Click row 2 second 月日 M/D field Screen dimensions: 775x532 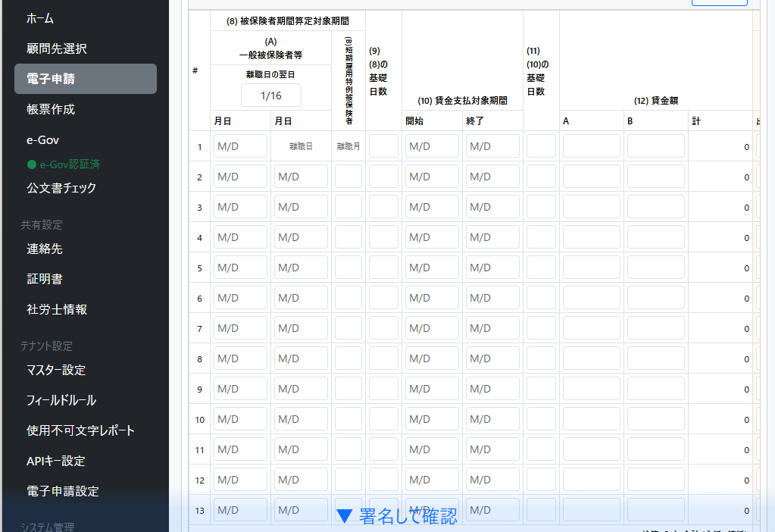pyautogui.click(x=301, y=177)
